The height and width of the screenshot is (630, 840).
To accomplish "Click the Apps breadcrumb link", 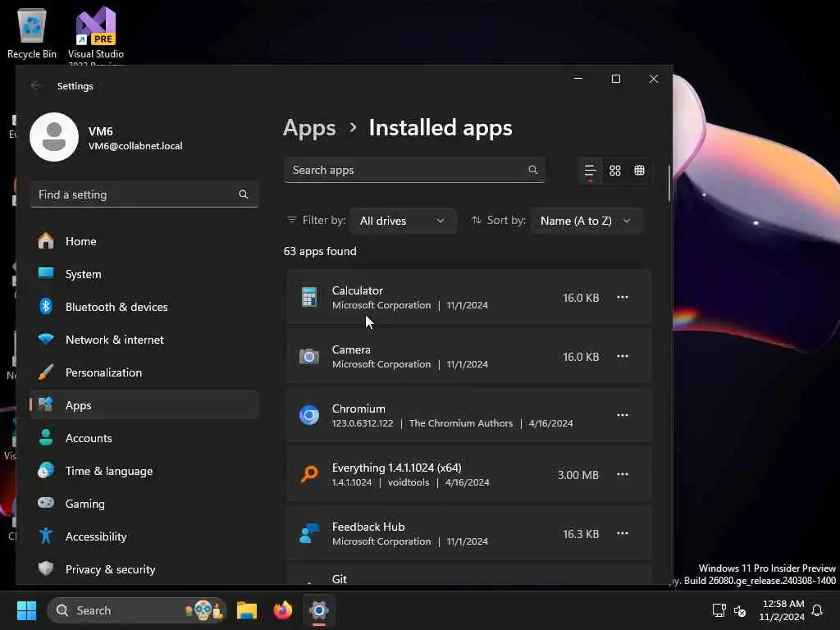I will 309,128.
